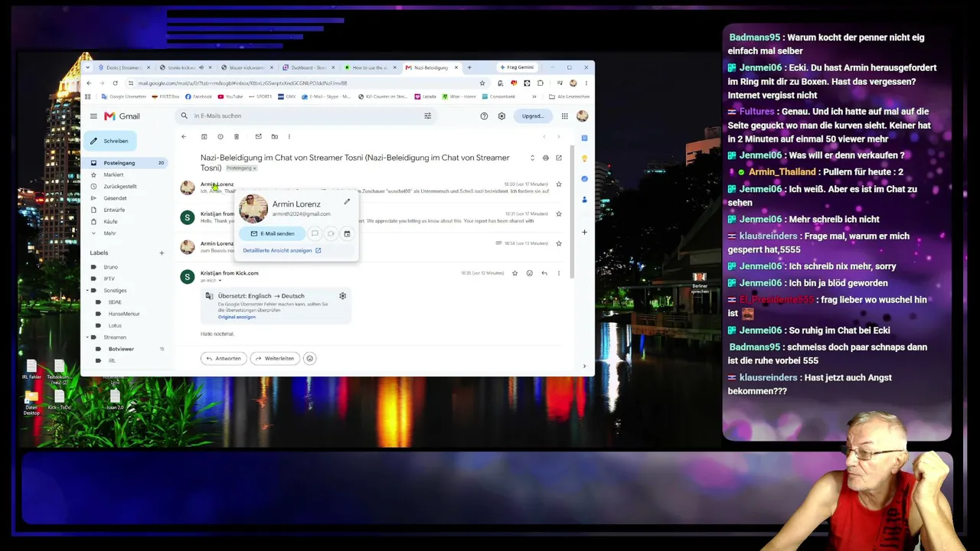Reply using the arrow icon on the 18:35 message
Image resolution: width=980 pixels, height=551 pixels.
point(544,273)
